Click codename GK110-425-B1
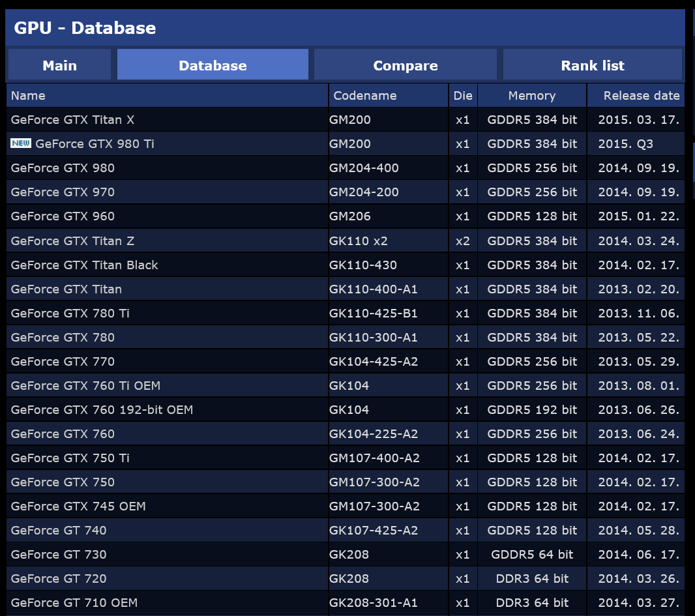Viewport: 695px width, 616px height. tap(374, 314)
